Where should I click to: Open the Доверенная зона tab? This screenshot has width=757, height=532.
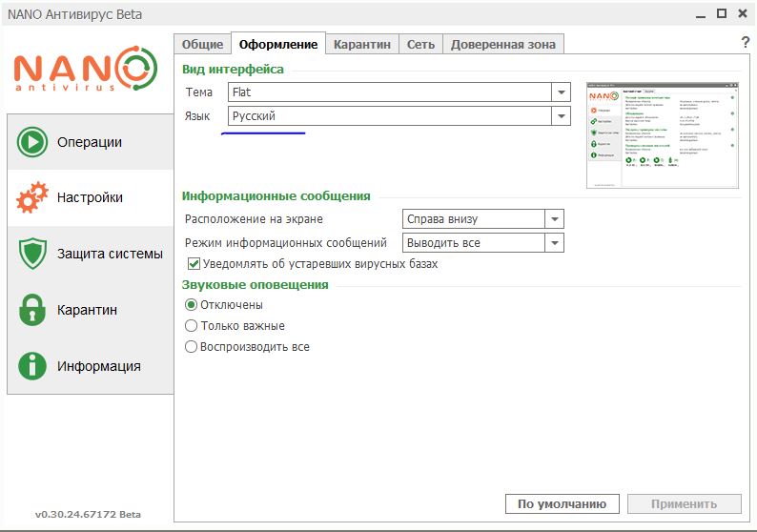(x=503, y=44)
